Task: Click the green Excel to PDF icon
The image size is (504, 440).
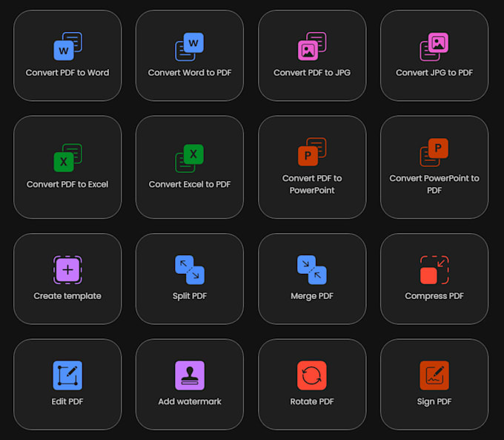Action: tap(190, 158)
